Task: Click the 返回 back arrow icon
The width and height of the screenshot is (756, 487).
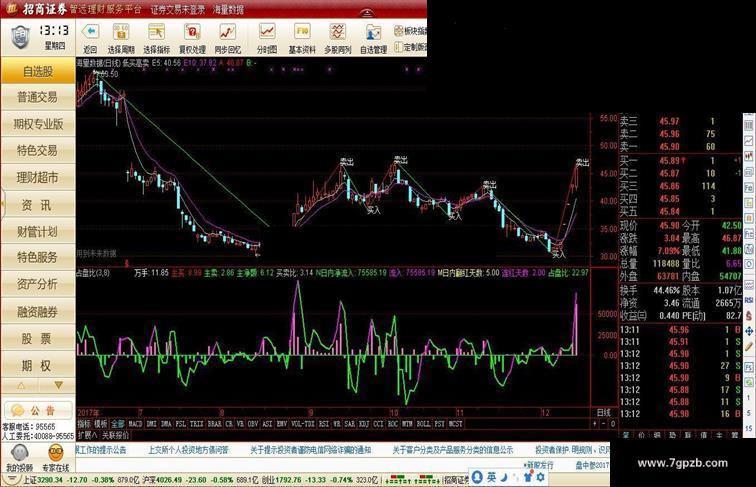Action: pyautogui.click(x=90, y=32)
